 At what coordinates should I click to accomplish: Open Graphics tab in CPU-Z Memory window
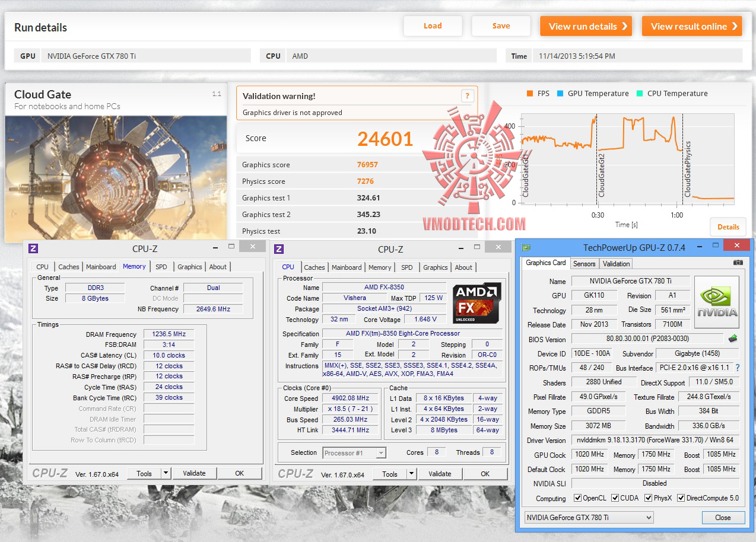click(x=190, y=267)
